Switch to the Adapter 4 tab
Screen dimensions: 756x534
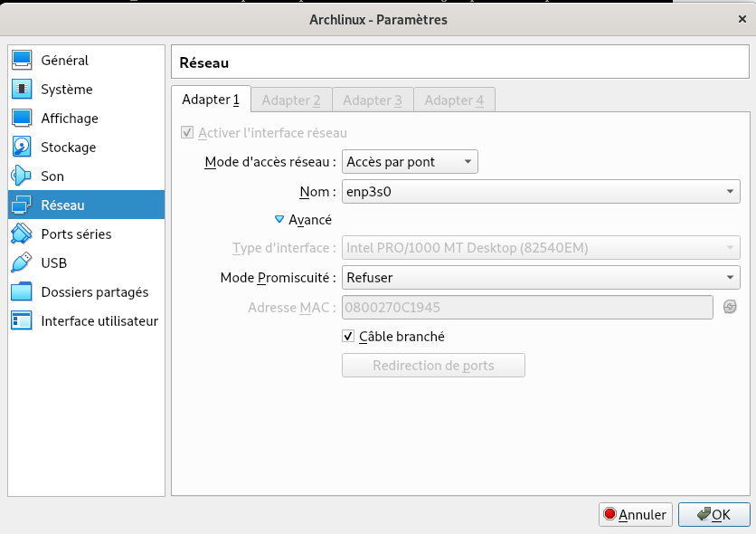coord(454,100)
